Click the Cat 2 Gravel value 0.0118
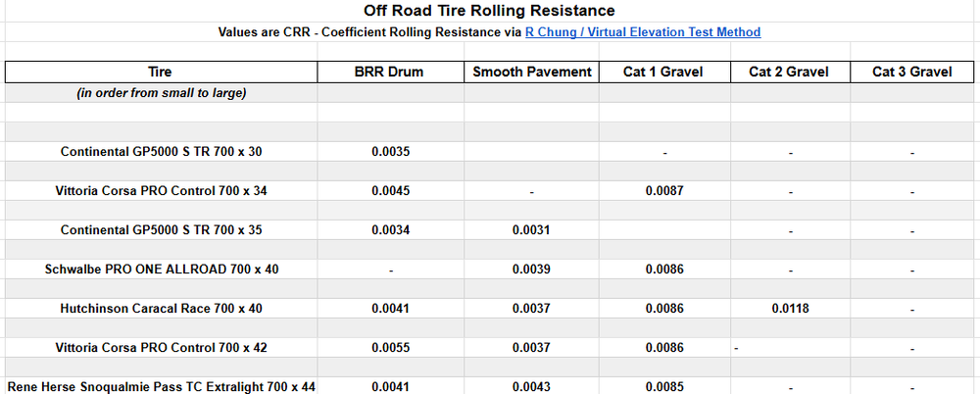This screenshot has width=980, height=394. 791,309
